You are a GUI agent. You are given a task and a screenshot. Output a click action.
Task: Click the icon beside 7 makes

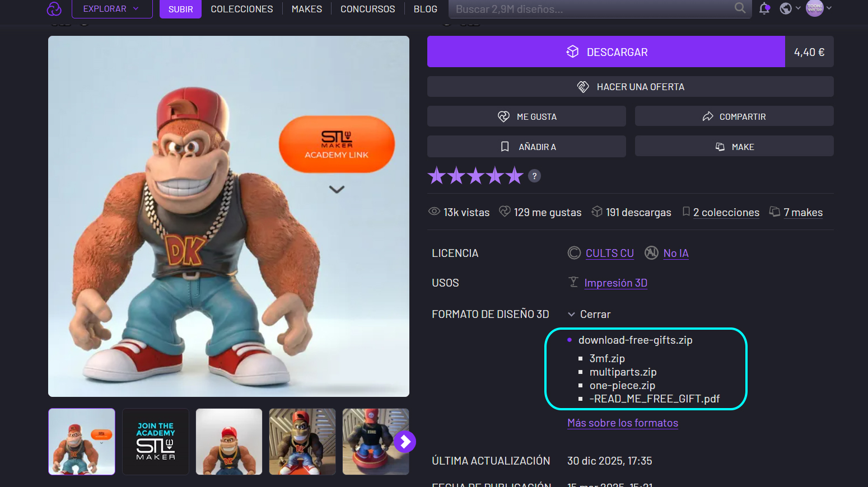pos(774,211)
